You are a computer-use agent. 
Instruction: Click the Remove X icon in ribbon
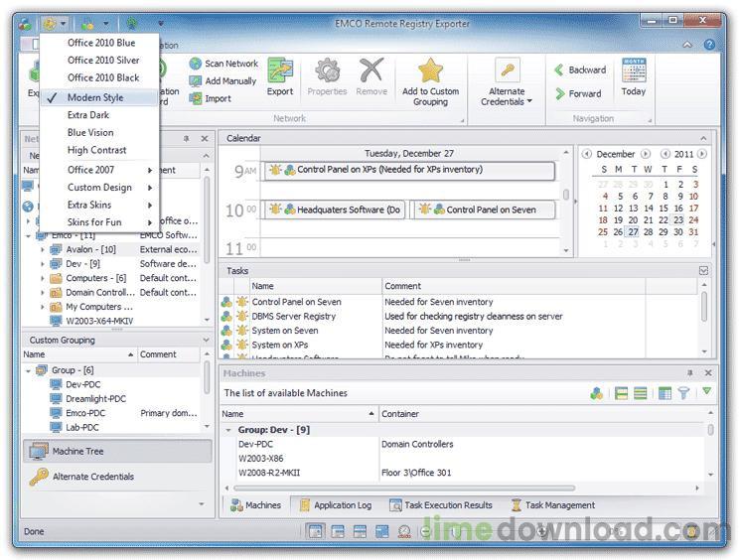tap(371, 75)
